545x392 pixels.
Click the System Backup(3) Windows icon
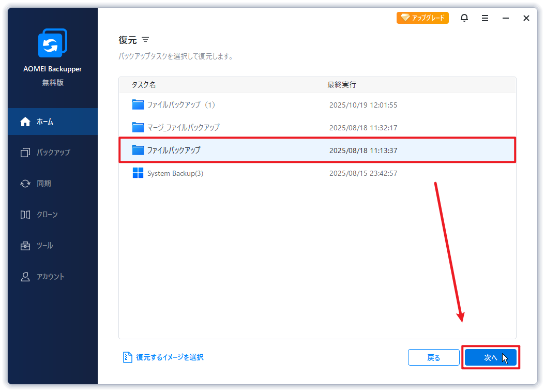click(x=138, y=173)
